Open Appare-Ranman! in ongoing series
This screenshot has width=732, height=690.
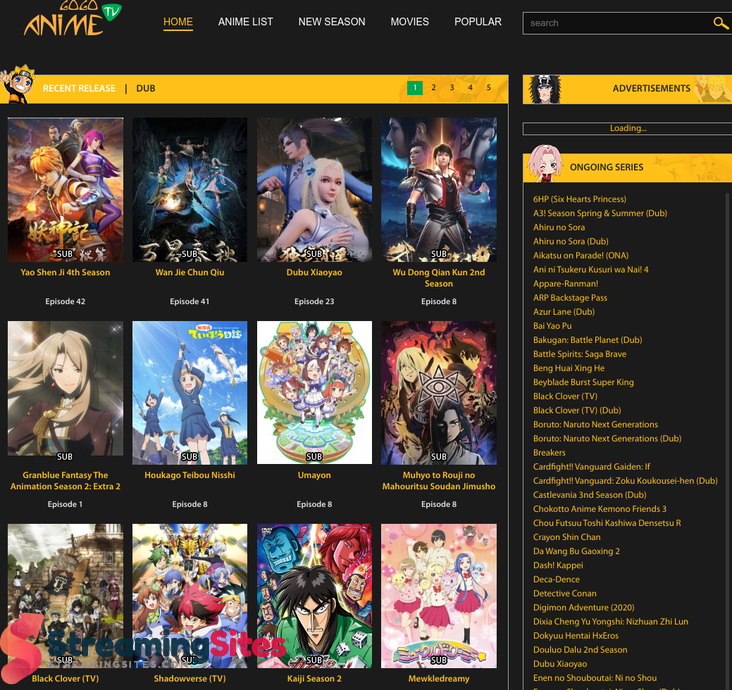pos(565,284)
